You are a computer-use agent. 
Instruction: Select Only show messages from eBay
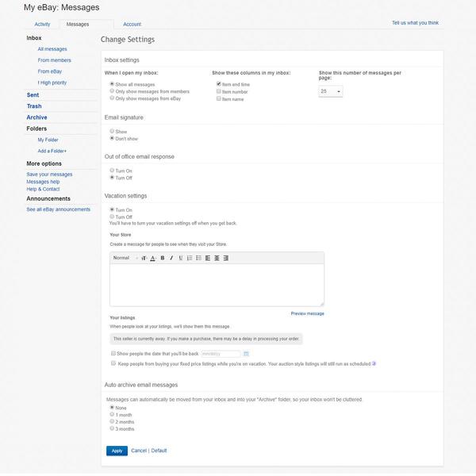point(112,98)
